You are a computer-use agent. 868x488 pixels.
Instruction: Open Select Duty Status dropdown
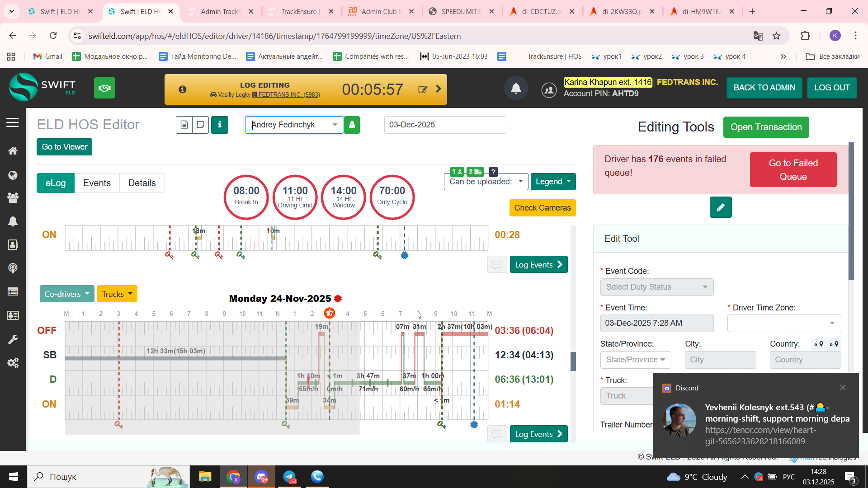656,287
